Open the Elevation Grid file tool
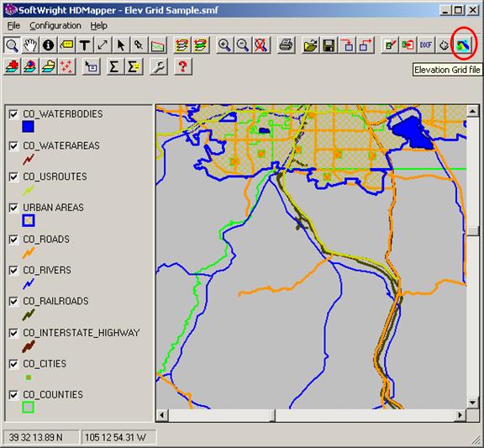The width and height of the screenshot is (484, 448). coord(463,45)
